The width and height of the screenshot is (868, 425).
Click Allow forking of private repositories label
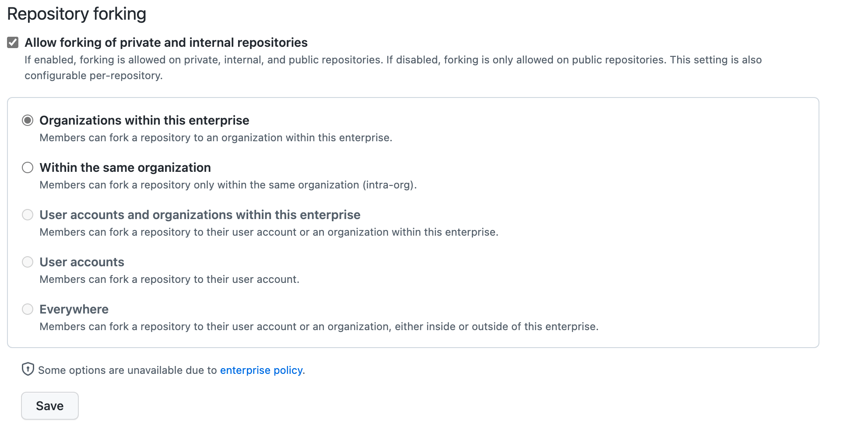coord(166,42)
